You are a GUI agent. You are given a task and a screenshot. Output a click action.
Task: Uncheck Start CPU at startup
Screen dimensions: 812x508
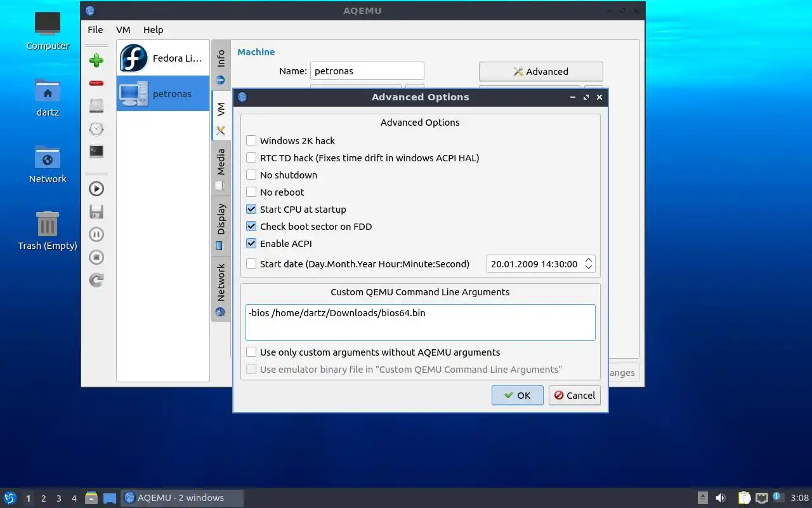[251, 210]
